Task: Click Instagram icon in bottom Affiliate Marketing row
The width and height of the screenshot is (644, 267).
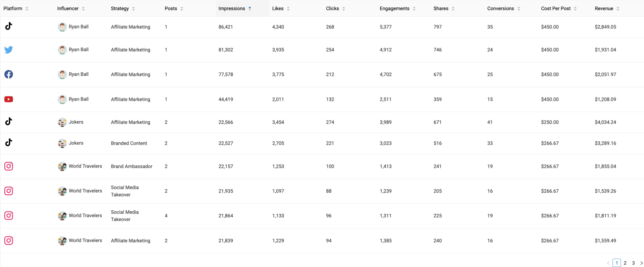Action: tap(9, 241)
